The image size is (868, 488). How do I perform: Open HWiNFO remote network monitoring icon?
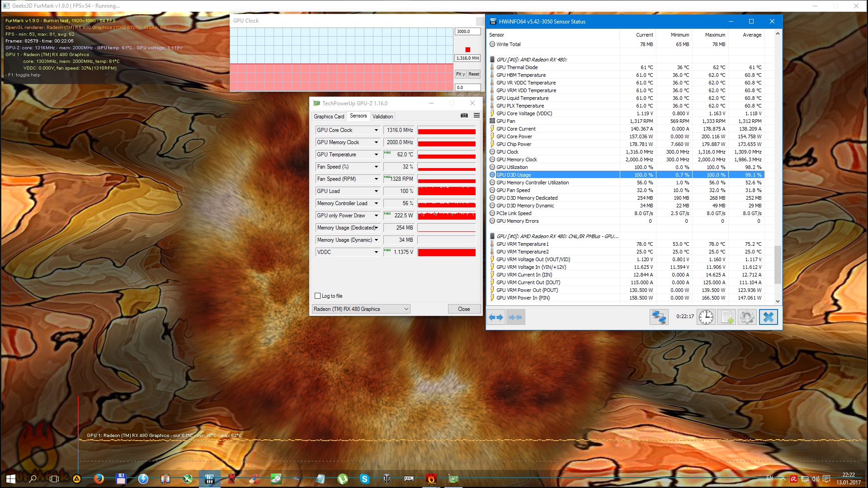pyautogui.click(x=659, y=317)
